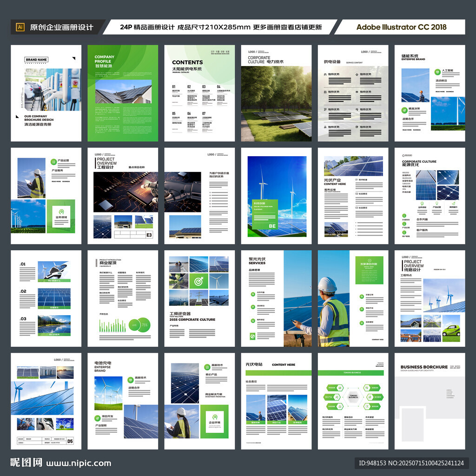The width and height of the screenshot is (476, 476).
Task: Click the location pin icon above 业务领域
Action: pyautogui.click(x=61, y=212)
